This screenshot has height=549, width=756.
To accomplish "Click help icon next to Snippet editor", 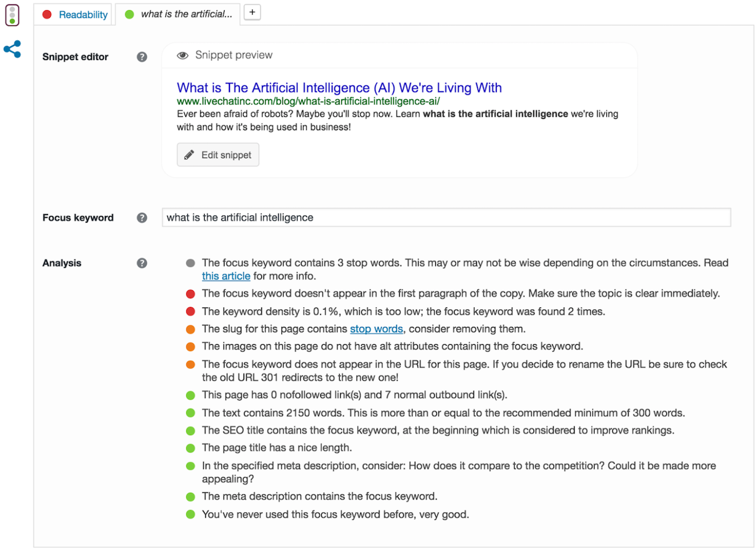I will click(142, 57).
